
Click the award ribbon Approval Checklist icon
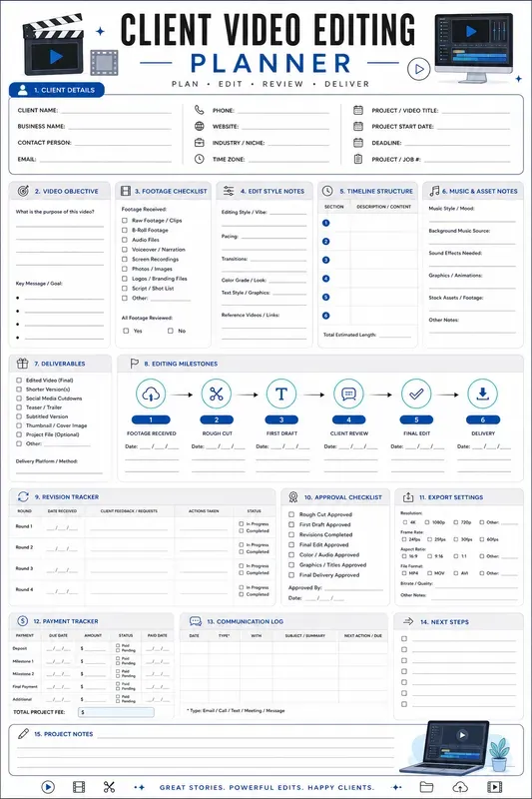click(293, 496)
